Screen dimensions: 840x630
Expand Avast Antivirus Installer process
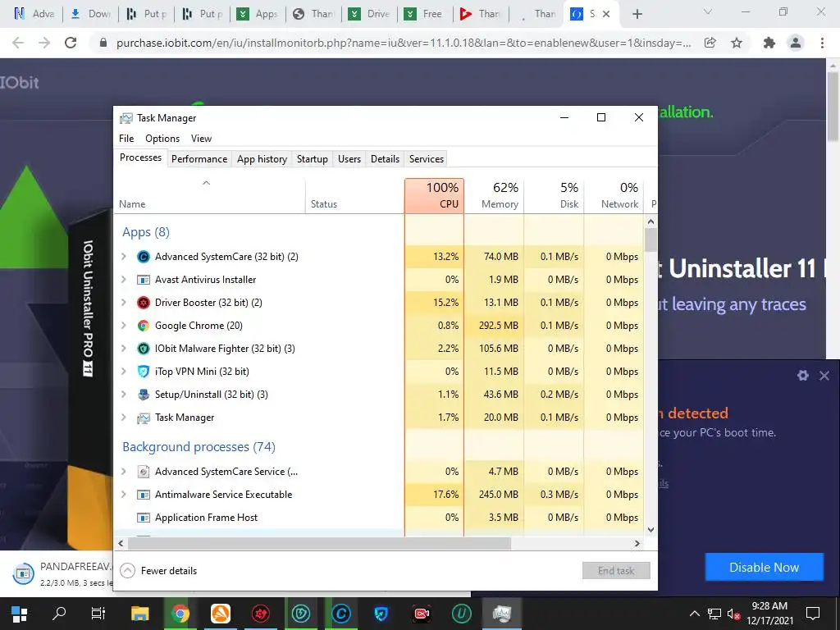click(124, 280)
